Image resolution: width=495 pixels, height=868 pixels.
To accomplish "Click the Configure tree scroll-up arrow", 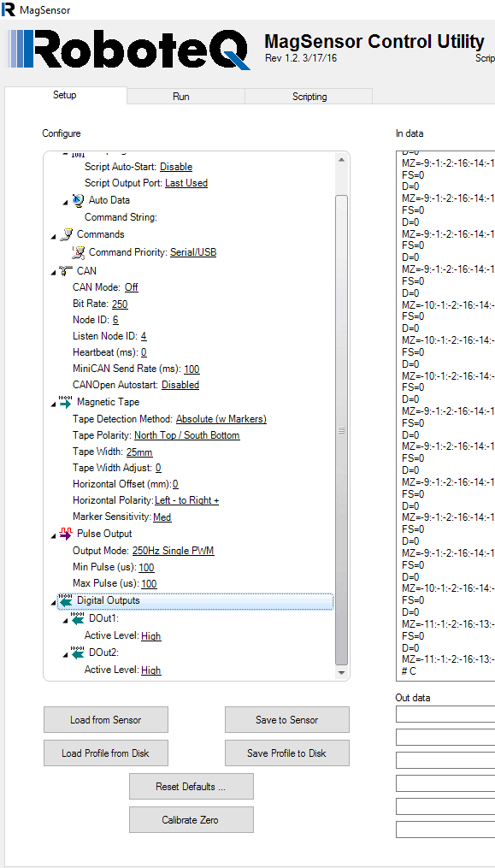I will pyautogui.click(x=341, y=159).
